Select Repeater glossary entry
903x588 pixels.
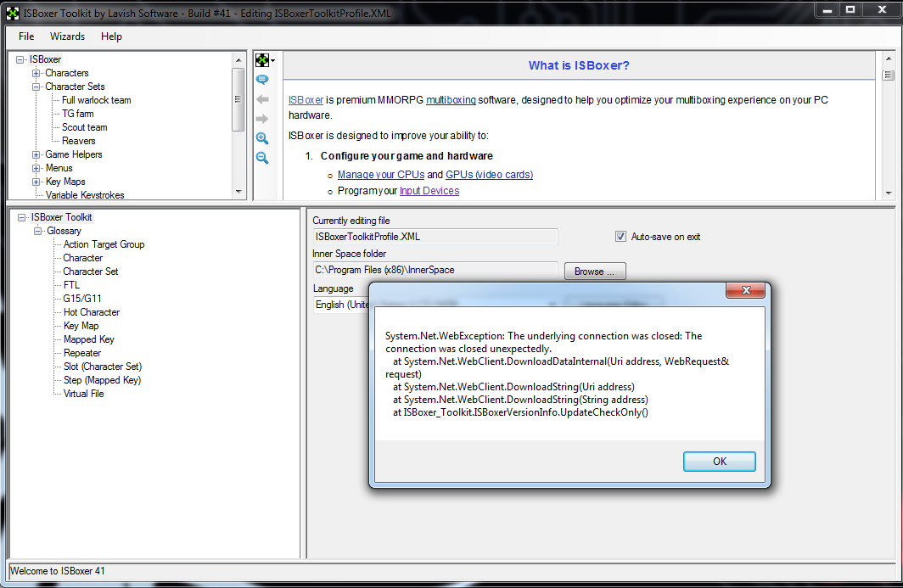coord(82,353)
